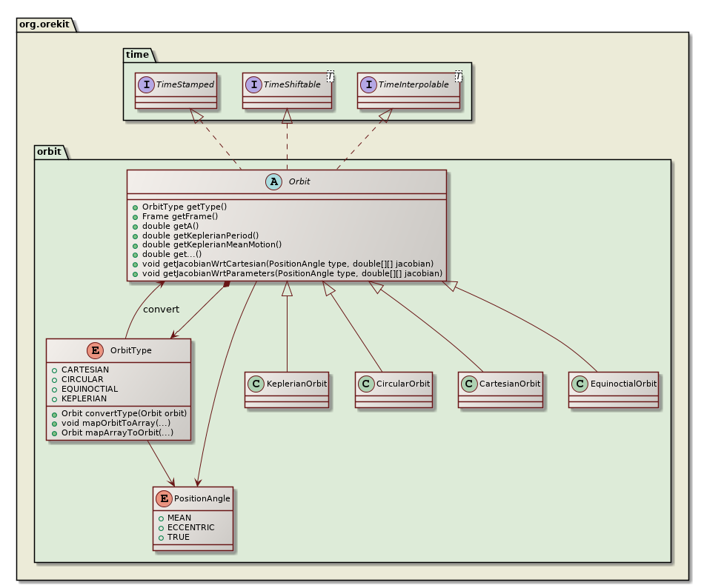This screenshot has height=588, width=704.
Task: Select the ECCENTRIC value in PositionAngle
Action: click(x=190, y=527)
